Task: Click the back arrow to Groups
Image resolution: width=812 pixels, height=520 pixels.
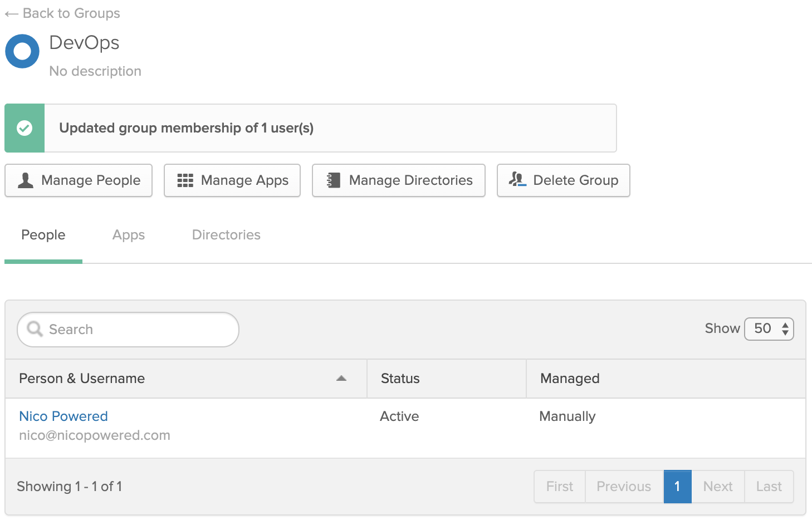Action: [12, 14]
